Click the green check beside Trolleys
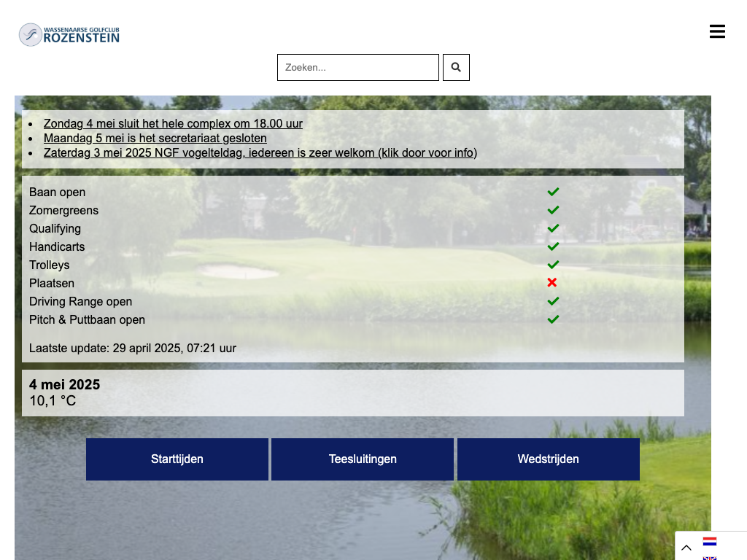Viewport: 747px width, 560px height. [553, 265]
